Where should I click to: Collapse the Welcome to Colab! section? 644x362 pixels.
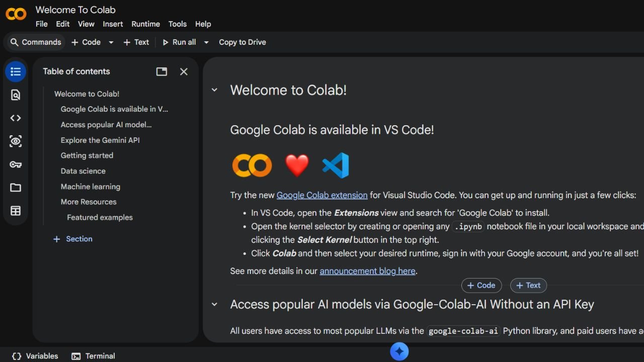214,90
